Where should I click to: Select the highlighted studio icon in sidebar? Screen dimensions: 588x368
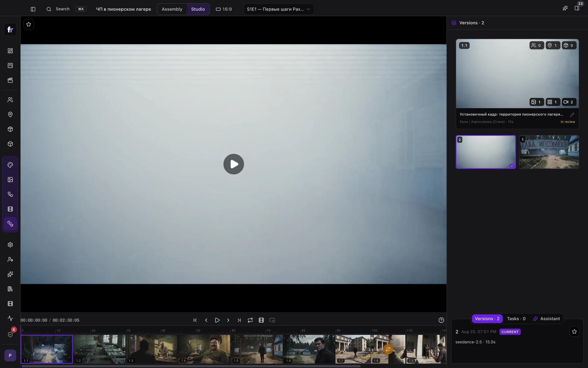click(x=10, y=224)
